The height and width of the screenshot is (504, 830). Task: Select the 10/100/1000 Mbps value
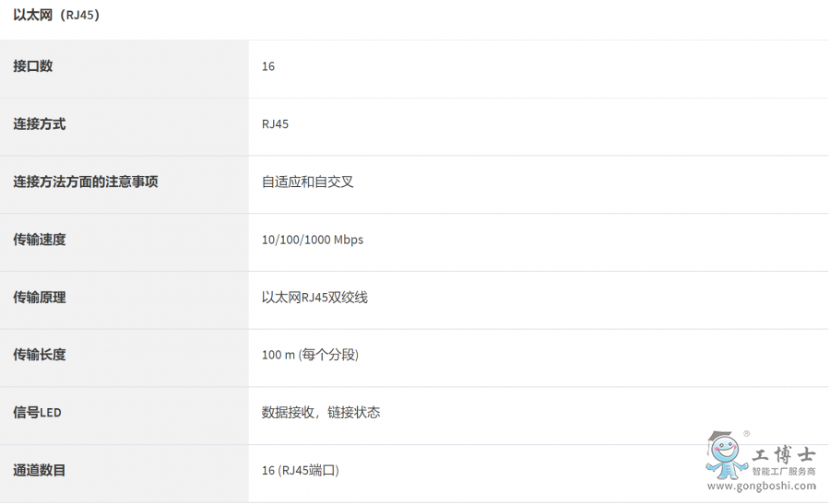coord(313,240)
